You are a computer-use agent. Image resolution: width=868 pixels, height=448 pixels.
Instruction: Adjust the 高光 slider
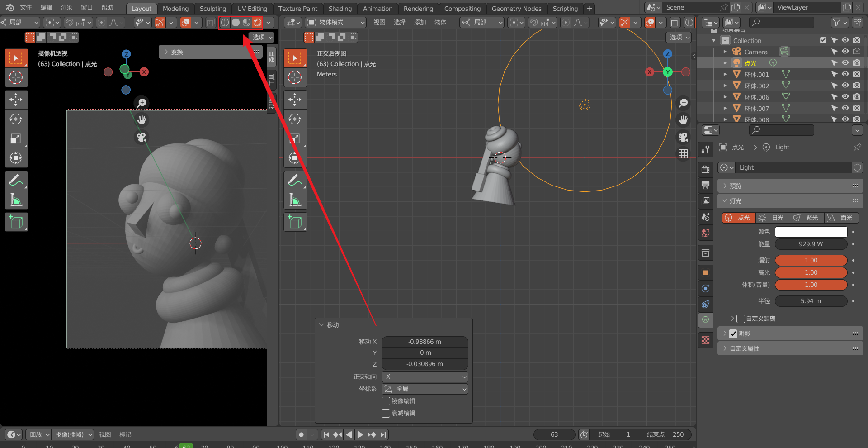811,272
